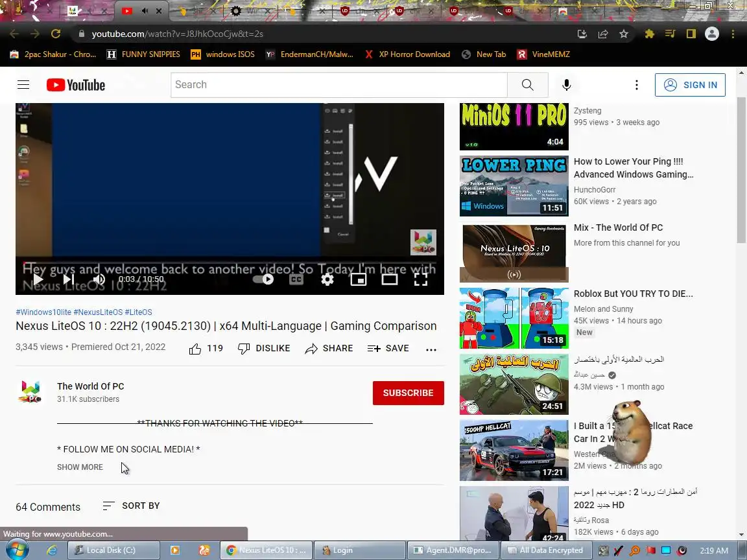The image size is (747, 560).
Task: Open Local Disk (C:) taskbar window
Action: [x=113, y=550]
